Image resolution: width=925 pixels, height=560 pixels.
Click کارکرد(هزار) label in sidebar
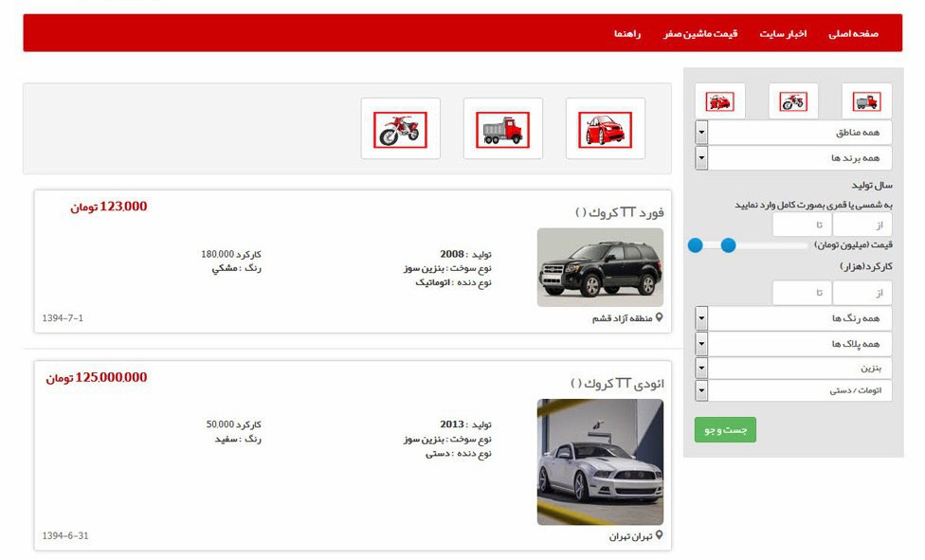coord(866,266)
